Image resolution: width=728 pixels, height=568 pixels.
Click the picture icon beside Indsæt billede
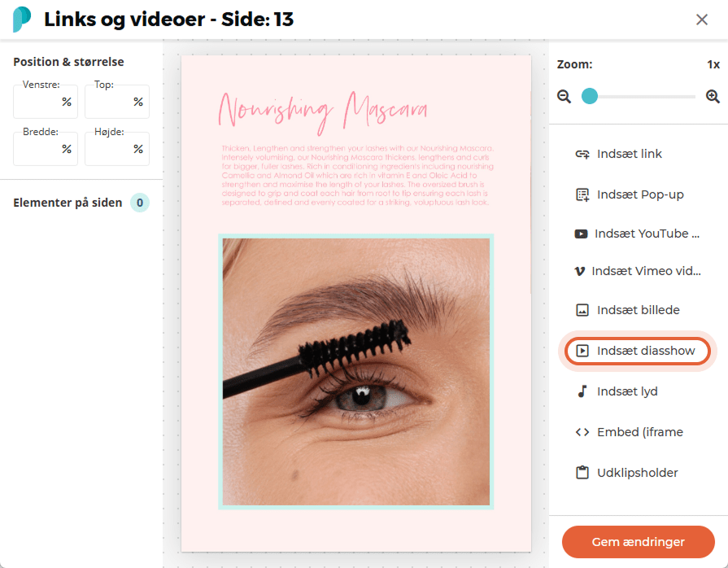[x=582, y=310]
